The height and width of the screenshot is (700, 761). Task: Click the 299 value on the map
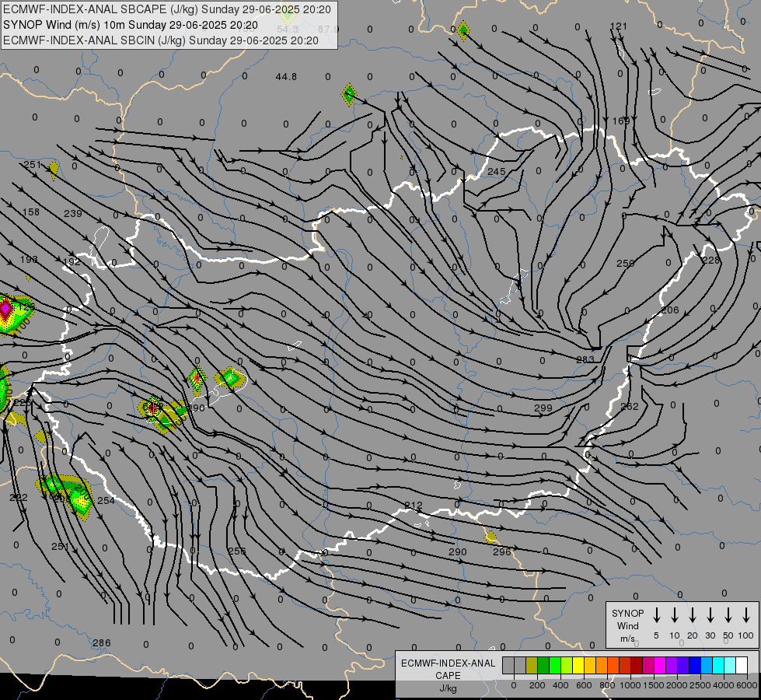(x=543, y=408)
